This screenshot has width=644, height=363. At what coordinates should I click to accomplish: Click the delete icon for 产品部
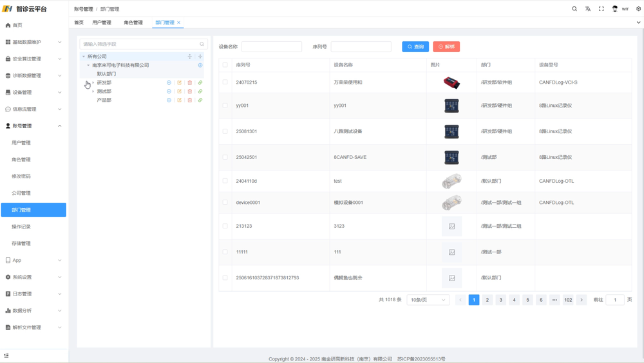point(190,100)
